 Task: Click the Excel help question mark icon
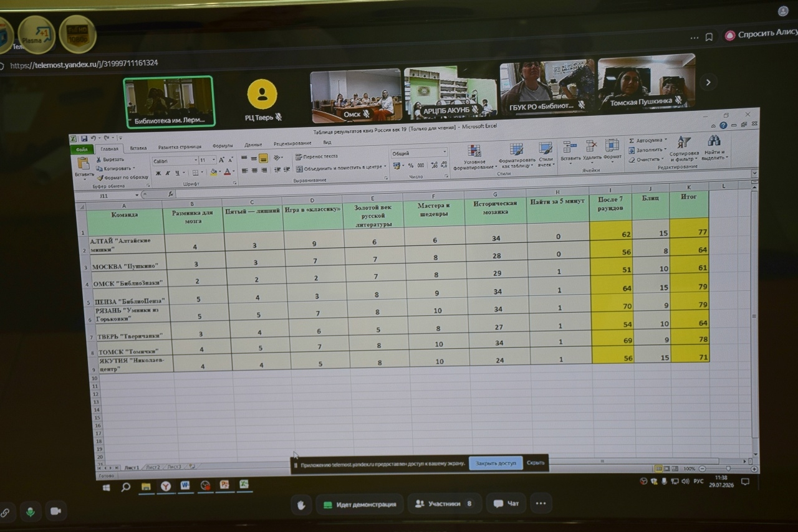[723, 126]
